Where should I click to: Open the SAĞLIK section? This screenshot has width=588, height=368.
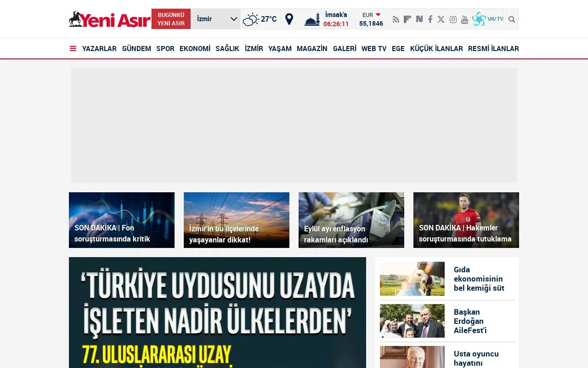point(227,49)
